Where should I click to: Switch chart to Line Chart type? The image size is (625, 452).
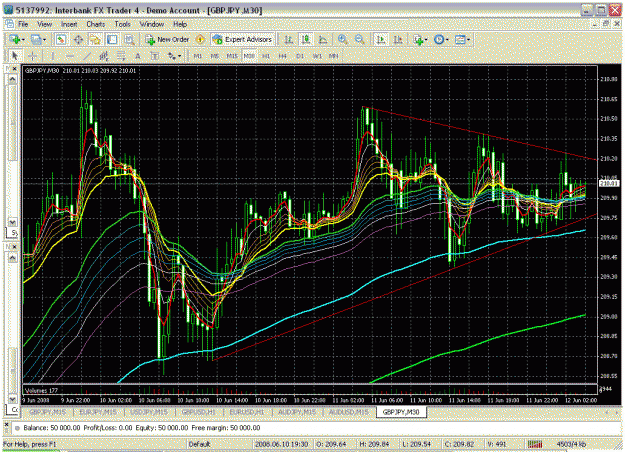click(323, 39)
